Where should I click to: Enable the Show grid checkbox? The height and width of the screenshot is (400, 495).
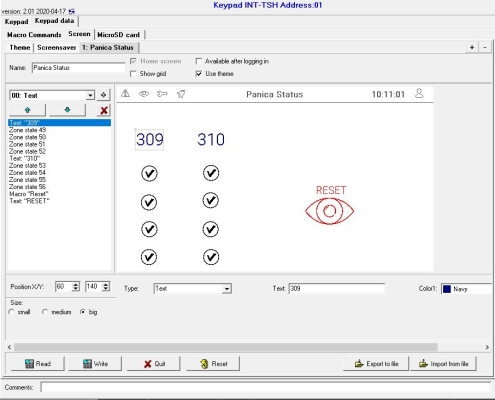pyautogui.click(x=133, y=74)
